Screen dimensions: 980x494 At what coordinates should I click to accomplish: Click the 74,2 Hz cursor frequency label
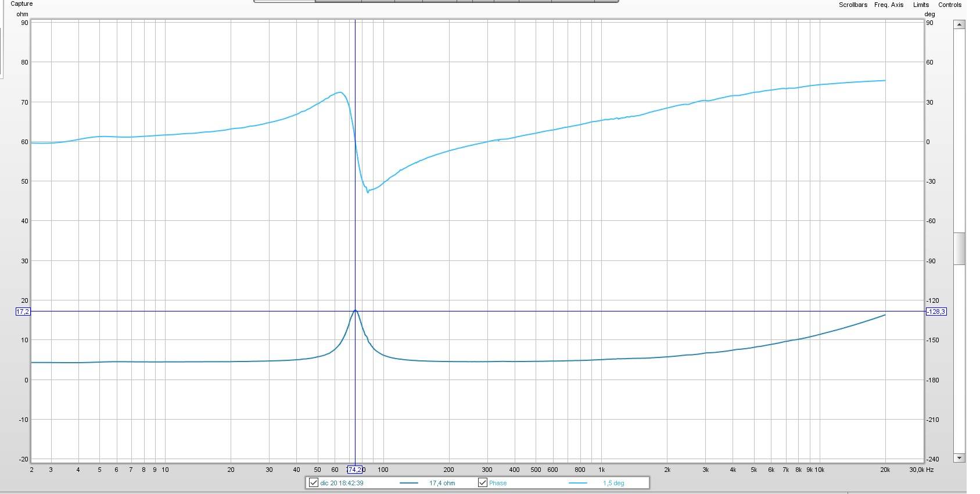[356, 470]
